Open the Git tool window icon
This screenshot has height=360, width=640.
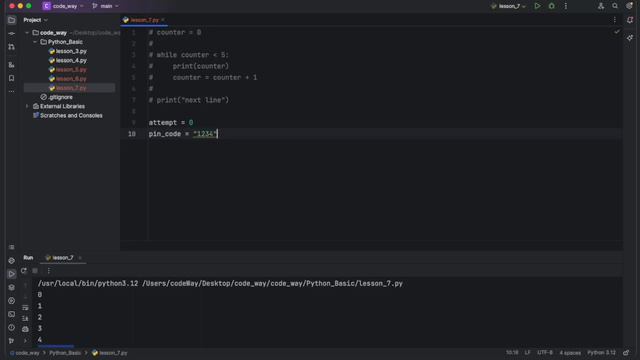[11, 341]
